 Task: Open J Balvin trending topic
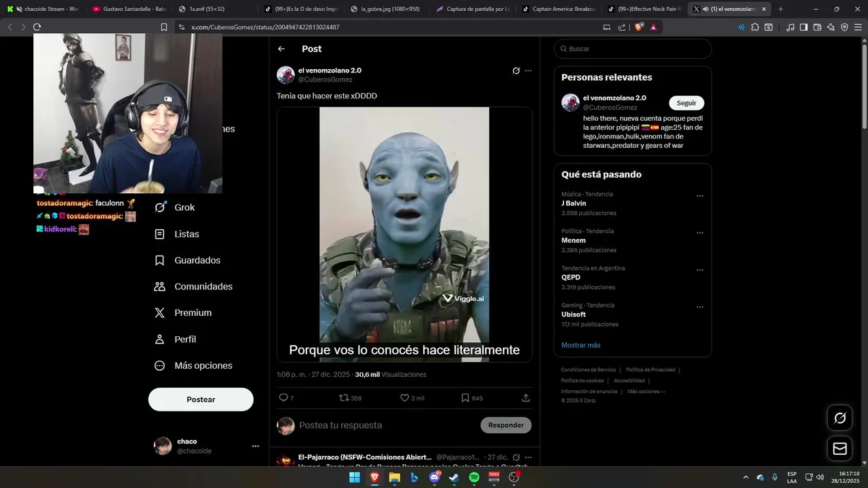[574, 203]
